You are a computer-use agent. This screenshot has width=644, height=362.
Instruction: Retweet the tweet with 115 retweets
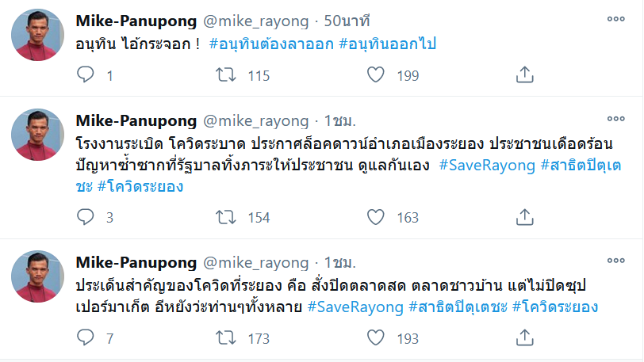point(225,74)
